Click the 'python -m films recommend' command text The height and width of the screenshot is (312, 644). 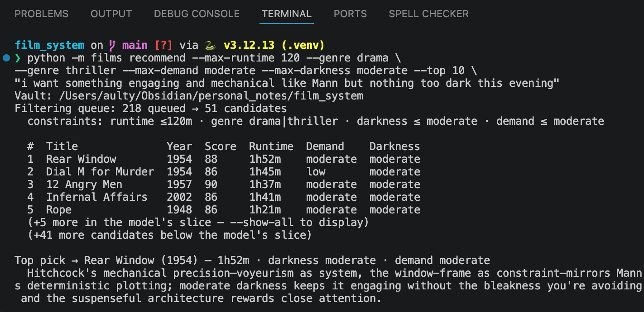106,58
